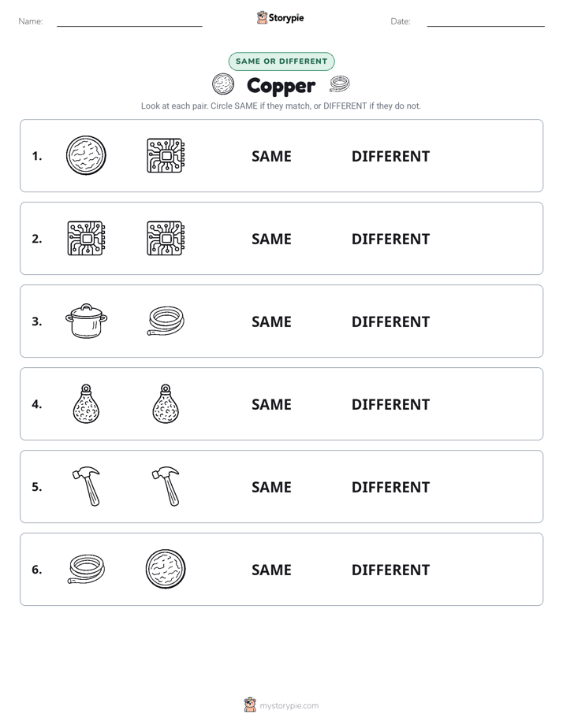Click the cooking pot icon in row 3
The width and height of the screenshot is (563, 728).
coord(87,321)
